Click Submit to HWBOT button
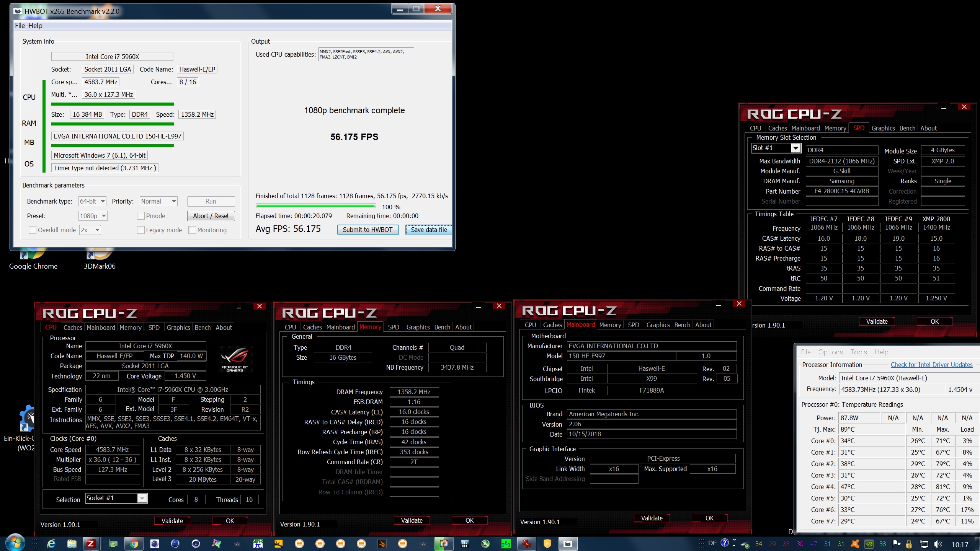The width and height of the screenshot is (980, 551). (367, 230)
